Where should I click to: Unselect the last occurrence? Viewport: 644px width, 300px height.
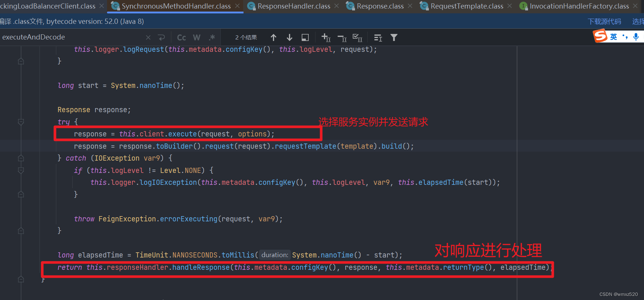342,38
